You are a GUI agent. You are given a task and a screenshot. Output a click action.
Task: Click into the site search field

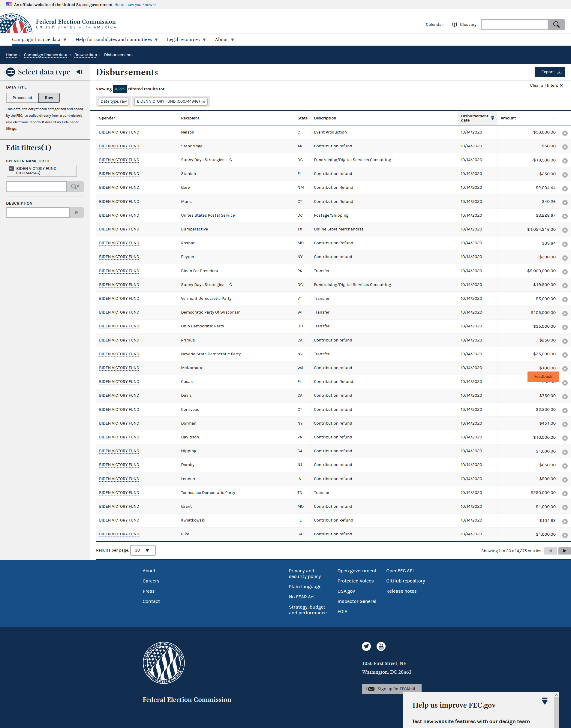coord(514,24)
